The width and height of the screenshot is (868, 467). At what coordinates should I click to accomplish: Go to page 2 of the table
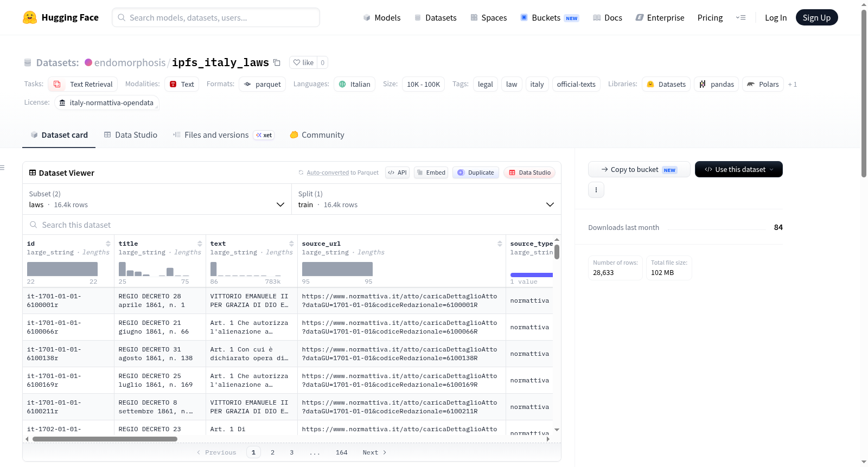click(x=272, y=452)
